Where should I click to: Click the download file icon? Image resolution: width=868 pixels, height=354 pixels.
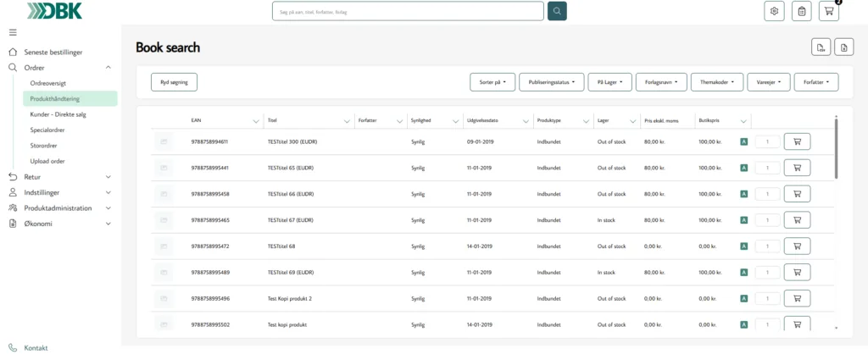[844, 47]
